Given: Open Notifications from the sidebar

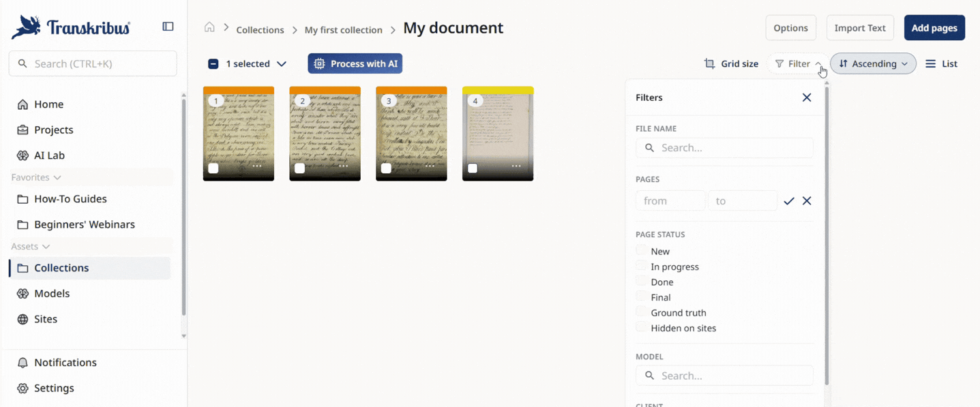Looking at the screenshot, I should coord(65,362).
